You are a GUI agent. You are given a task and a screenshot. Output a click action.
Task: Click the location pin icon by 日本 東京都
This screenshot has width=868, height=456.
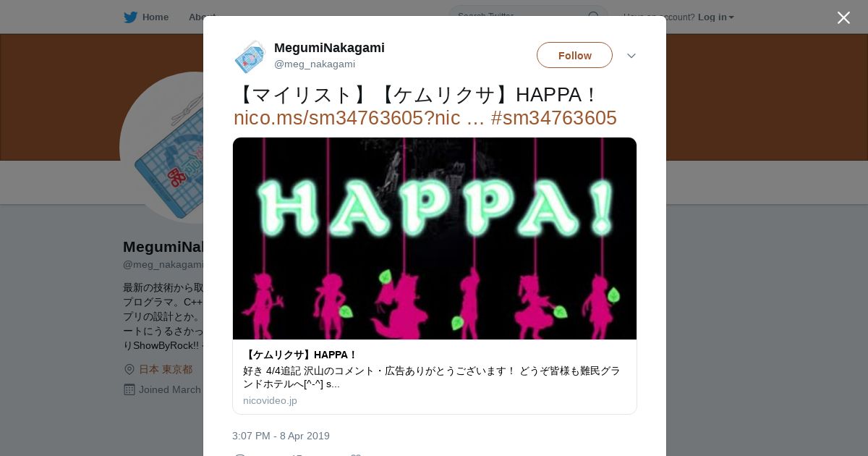[x=129, y=370]
